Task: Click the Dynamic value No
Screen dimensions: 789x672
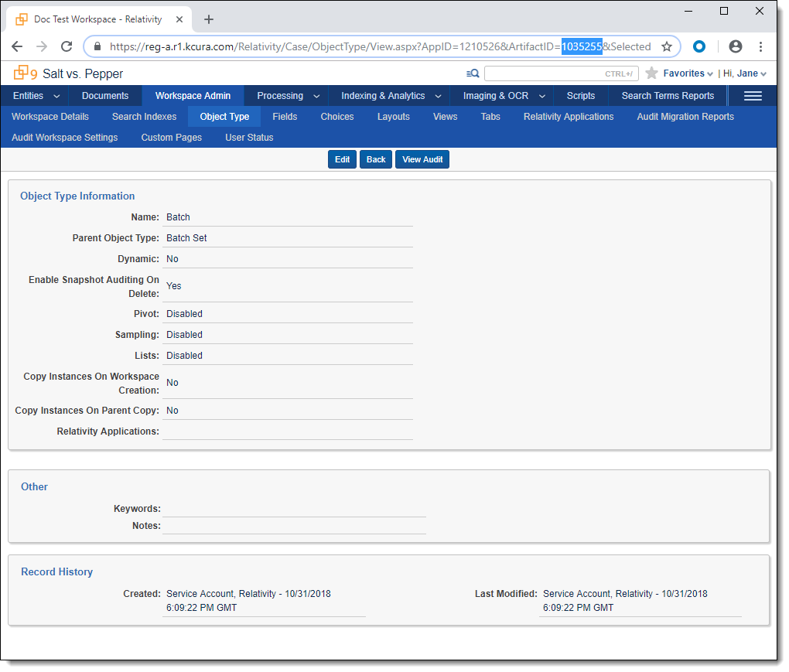Action: click(172, 259)
